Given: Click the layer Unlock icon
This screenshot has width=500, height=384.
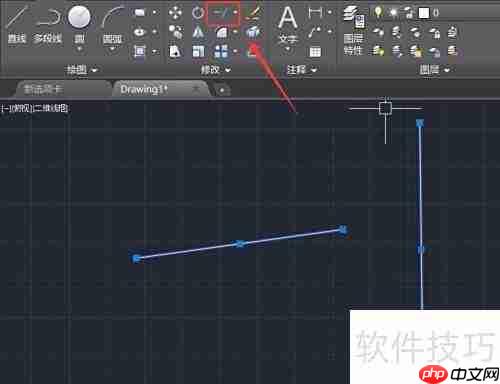Looking at the screenshot, I should 434,51.
